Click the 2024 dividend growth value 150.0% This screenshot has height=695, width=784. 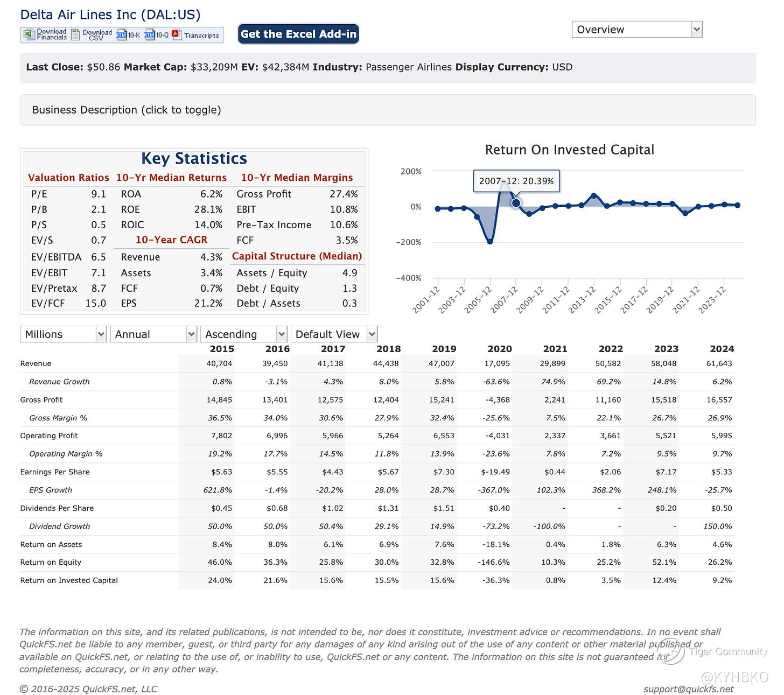coord(718,526)
